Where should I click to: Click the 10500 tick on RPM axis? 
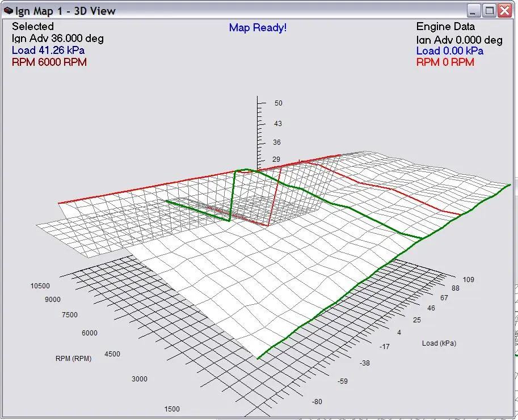(x=40, y=286)
